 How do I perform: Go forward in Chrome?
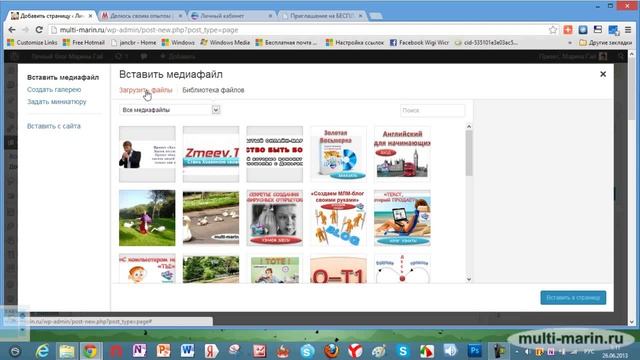point(25,30)
